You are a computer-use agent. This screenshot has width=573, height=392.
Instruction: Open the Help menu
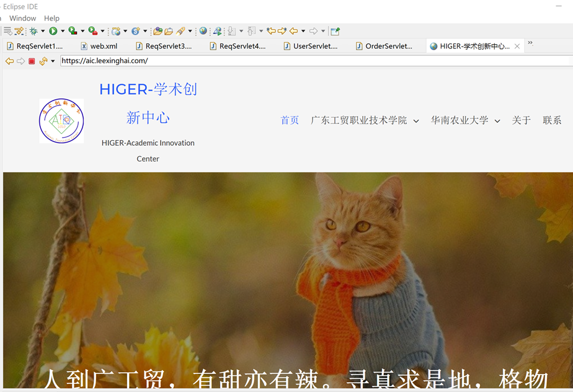click(x=51, y=18)
